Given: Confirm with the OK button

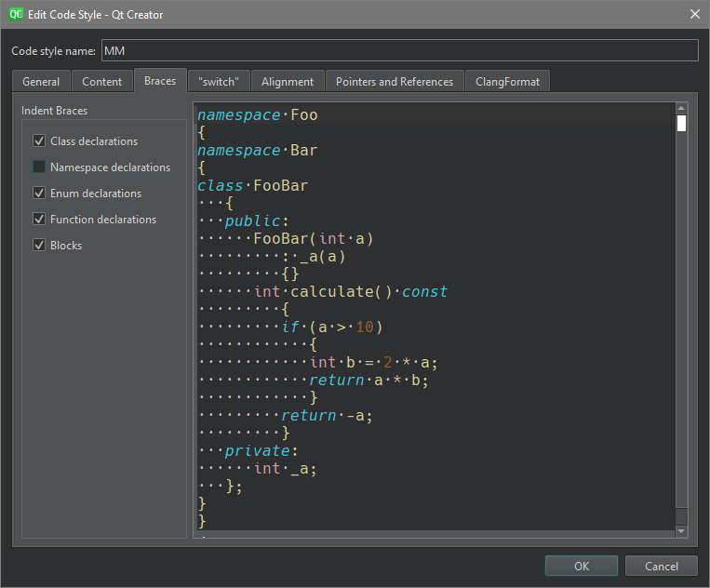Looking at the screenshot, I should click(582, 566).
